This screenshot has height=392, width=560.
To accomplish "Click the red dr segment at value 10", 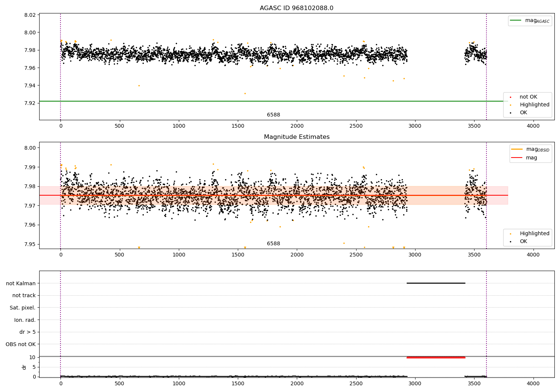I will [x=436, y=357].
